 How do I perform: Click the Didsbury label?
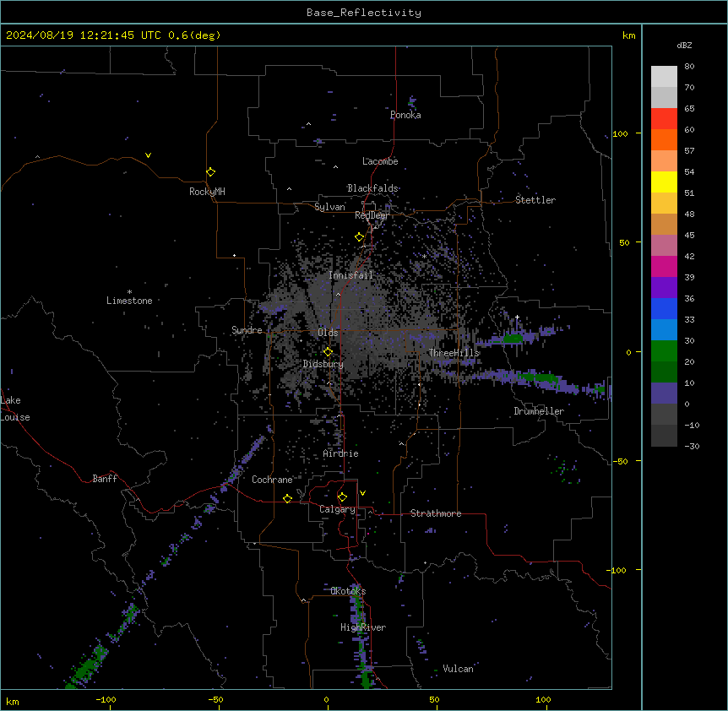coord(323,364)
